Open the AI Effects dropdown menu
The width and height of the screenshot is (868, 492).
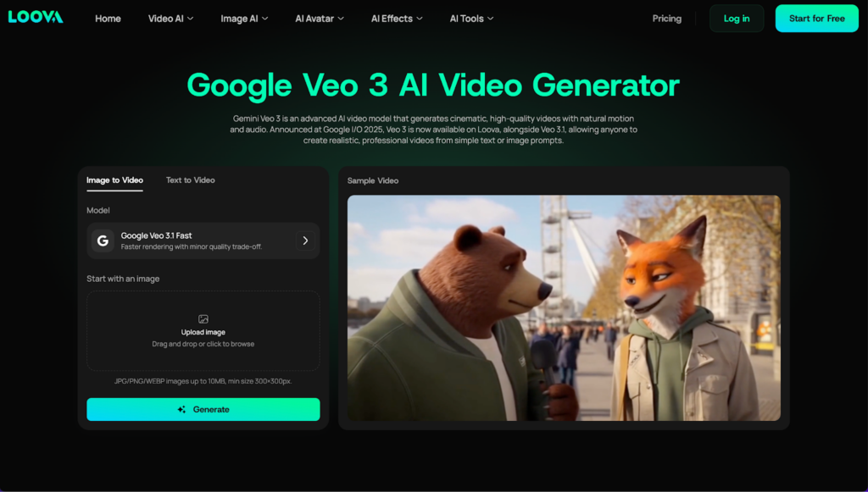[397, 19]
